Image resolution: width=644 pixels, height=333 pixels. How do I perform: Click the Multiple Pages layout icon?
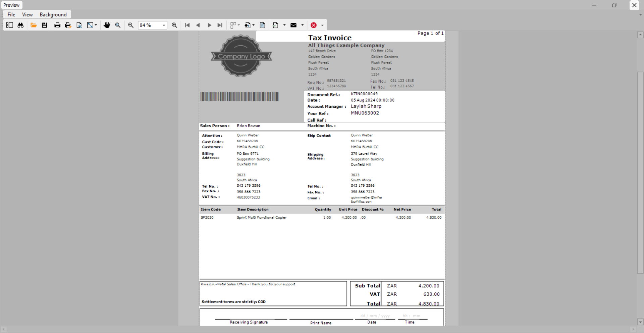[233, 25]
